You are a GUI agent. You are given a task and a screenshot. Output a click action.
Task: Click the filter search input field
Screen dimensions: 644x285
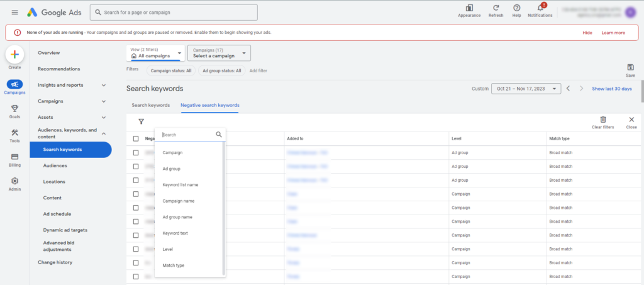[187, 135]
